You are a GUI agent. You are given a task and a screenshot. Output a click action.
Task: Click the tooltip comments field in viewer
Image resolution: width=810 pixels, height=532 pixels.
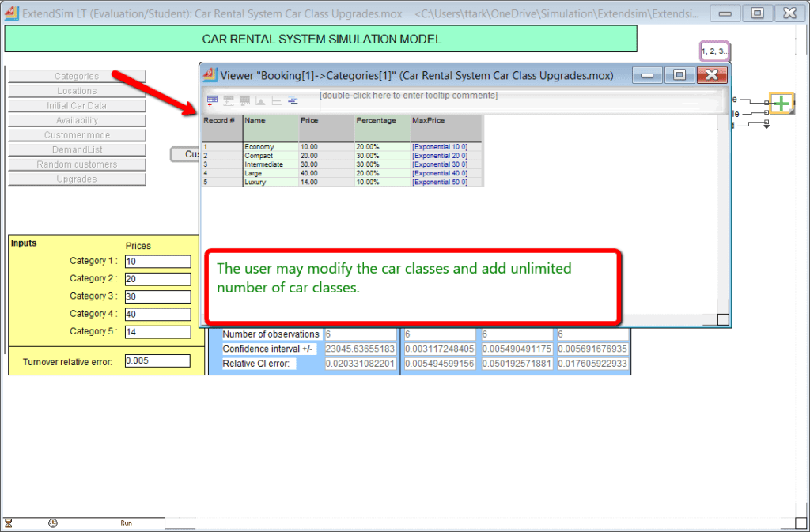tap(519, 100)
